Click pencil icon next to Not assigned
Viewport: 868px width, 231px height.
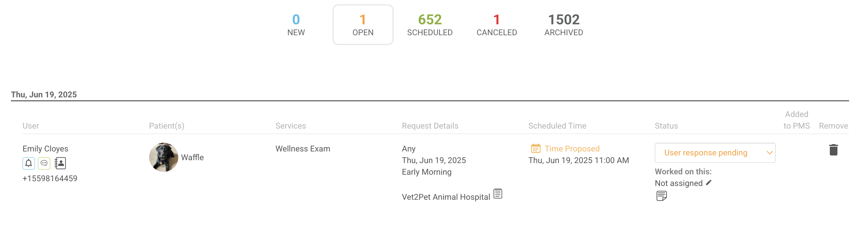click(709, 183)
